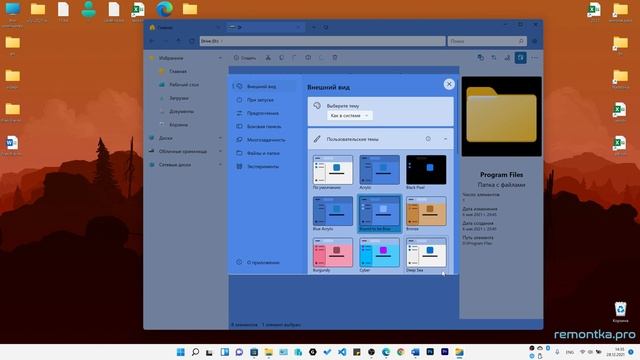Open the Как в системе theme dropdown

(349, 116)
